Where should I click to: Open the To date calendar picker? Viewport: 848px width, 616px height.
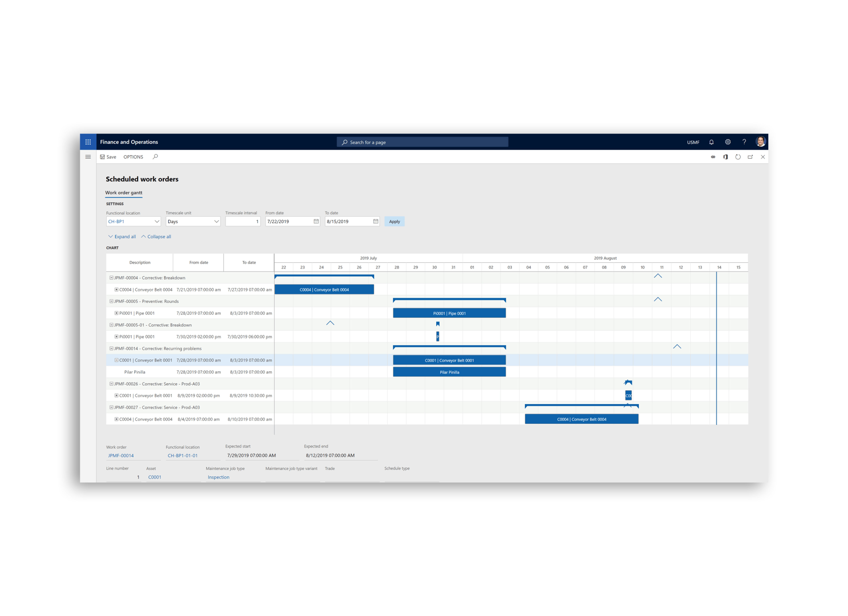point(375,221)
